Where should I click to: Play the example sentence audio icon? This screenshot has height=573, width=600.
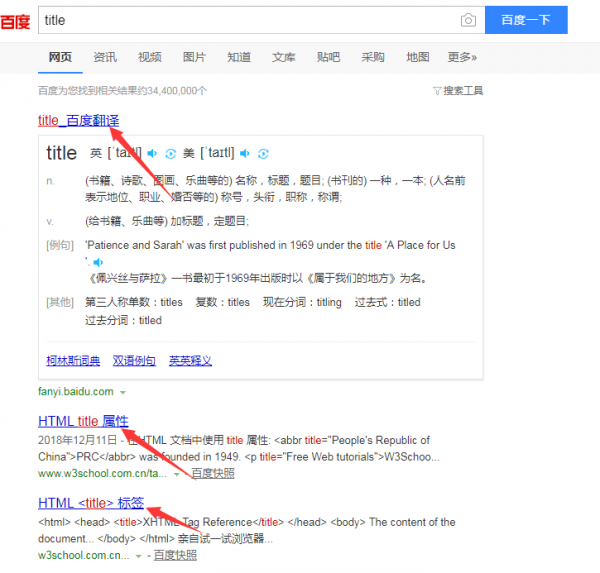tap(98, 261)
